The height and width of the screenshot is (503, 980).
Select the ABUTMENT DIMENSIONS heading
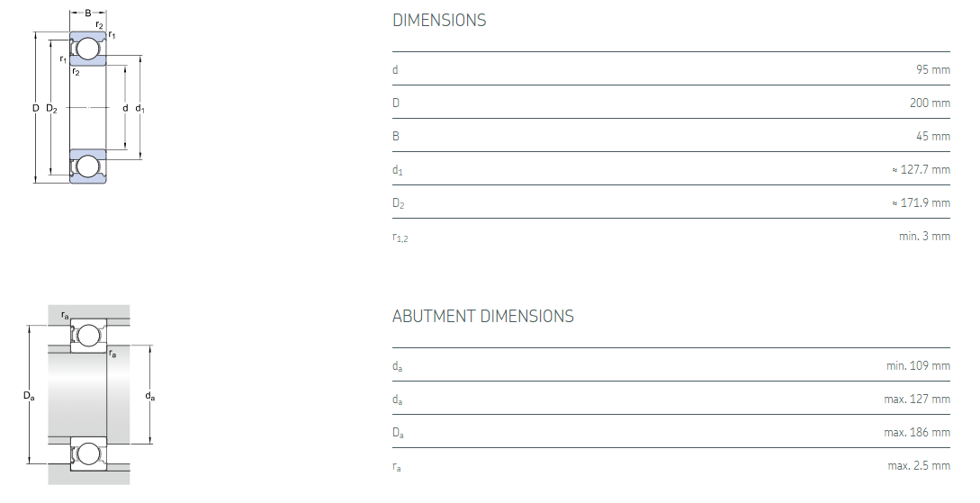tap(482, 317)
